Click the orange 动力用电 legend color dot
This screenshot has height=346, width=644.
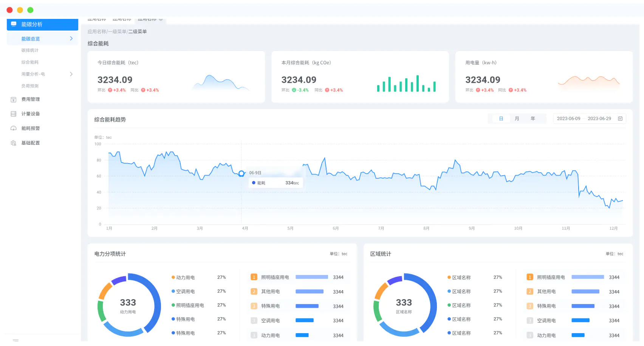point(173,278)
